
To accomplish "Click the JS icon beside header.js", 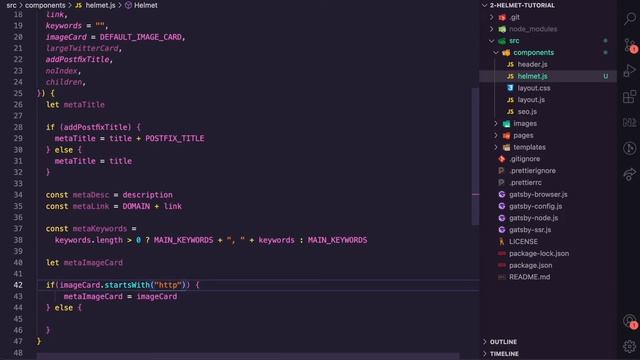I will click(x=511, y=64).
